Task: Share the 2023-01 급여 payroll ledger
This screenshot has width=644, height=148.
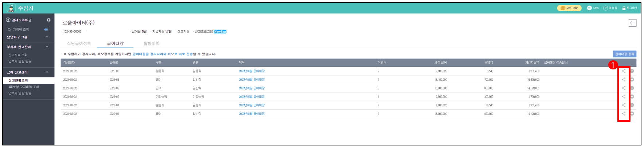Action: [624, 114]
